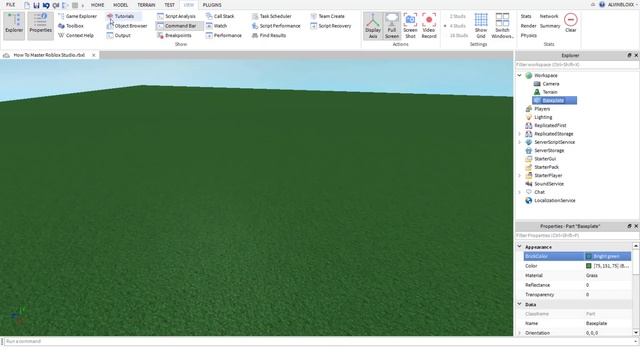Select 4 Studs grid setting

457,26
